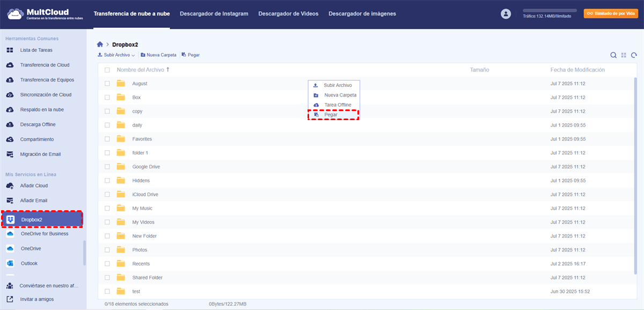Viewport: 644px width, 310px height.
Task: Expand the Subir Archivo dropdown arrow
Action: 133,55
